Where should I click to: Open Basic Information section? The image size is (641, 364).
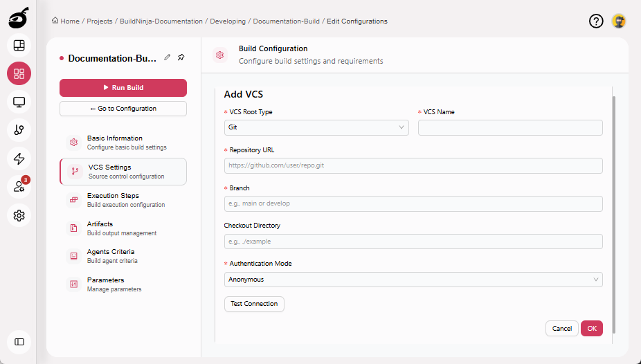point(123,142)
